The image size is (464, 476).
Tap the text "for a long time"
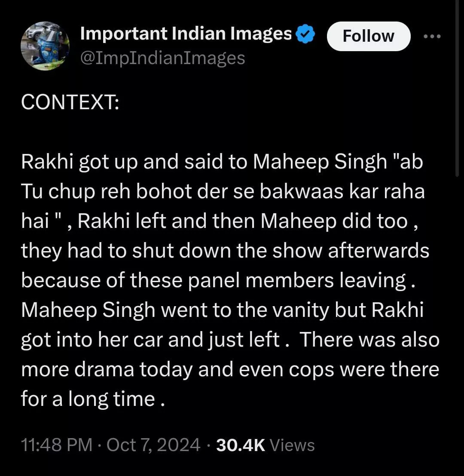pos(88,399)
